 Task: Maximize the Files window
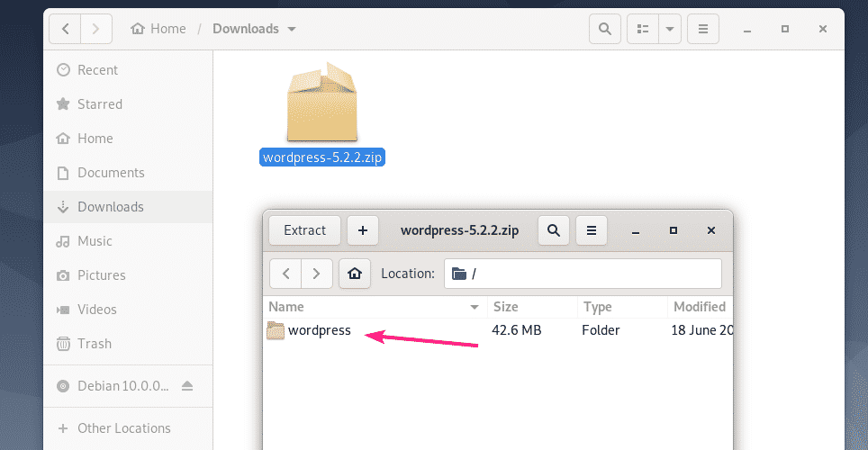pos(785,29)
